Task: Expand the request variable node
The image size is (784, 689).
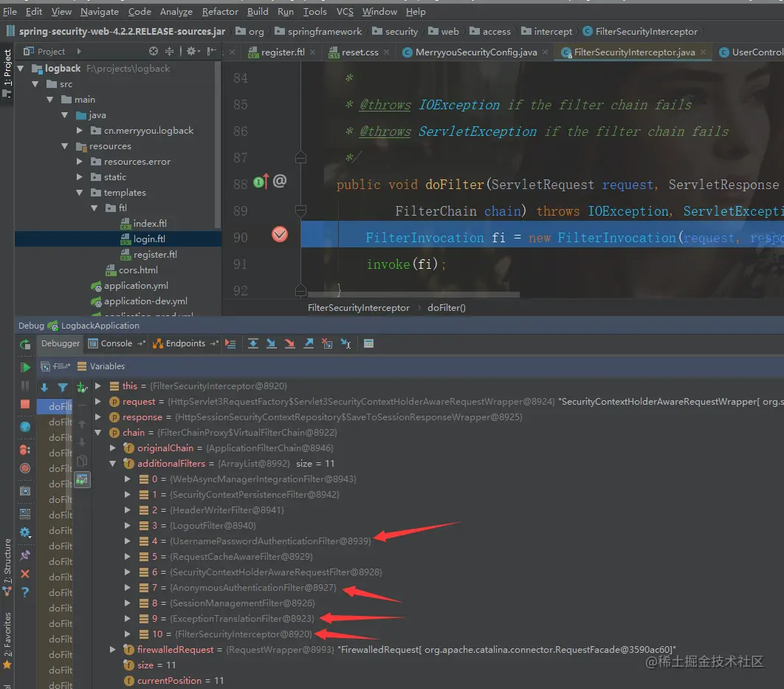Action: [x=98, y=402]
